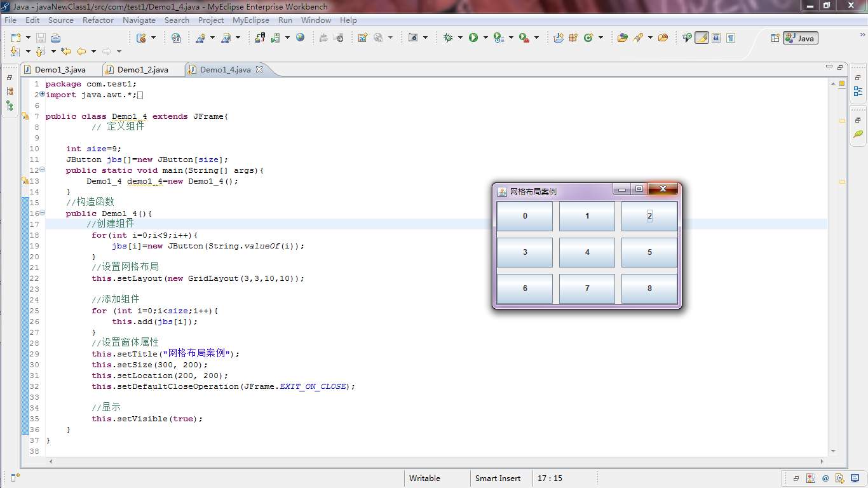Click the Debug bug icon
Viewport: 868px width, 488px height.
(448, 37)
